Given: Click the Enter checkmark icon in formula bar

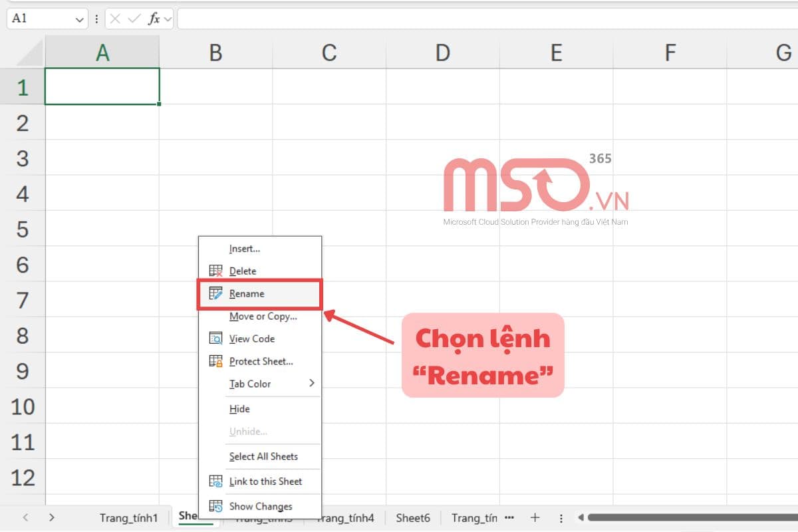Looking at the screenshot, I should tap(134, 19).
